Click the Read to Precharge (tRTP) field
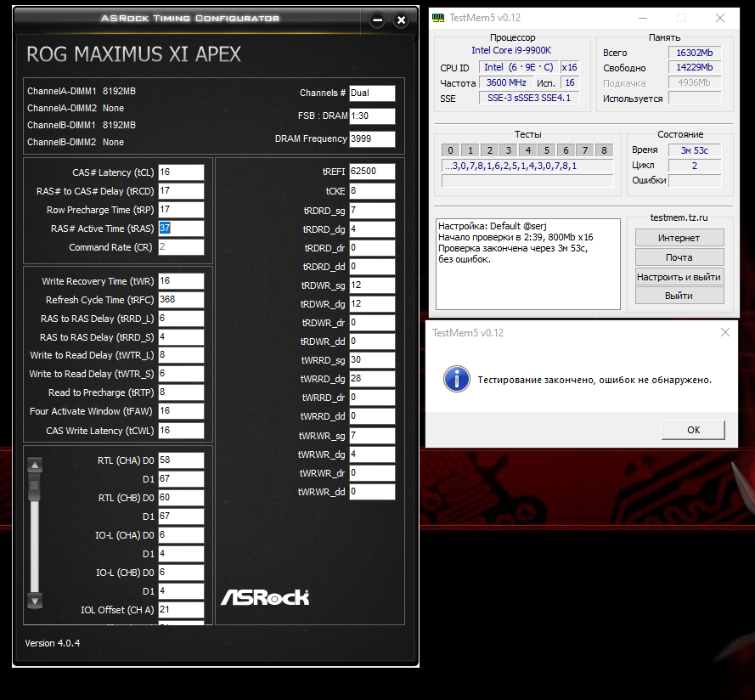Viewport: 755px width, 700px height. (181, 392)
